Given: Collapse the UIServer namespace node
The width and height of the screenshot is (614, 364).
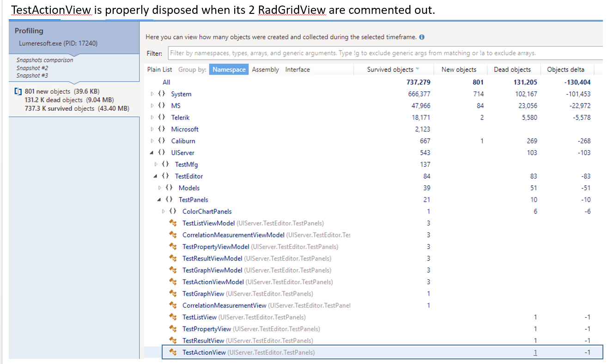Looking at the screenshot, I should [x=152, y=153].
